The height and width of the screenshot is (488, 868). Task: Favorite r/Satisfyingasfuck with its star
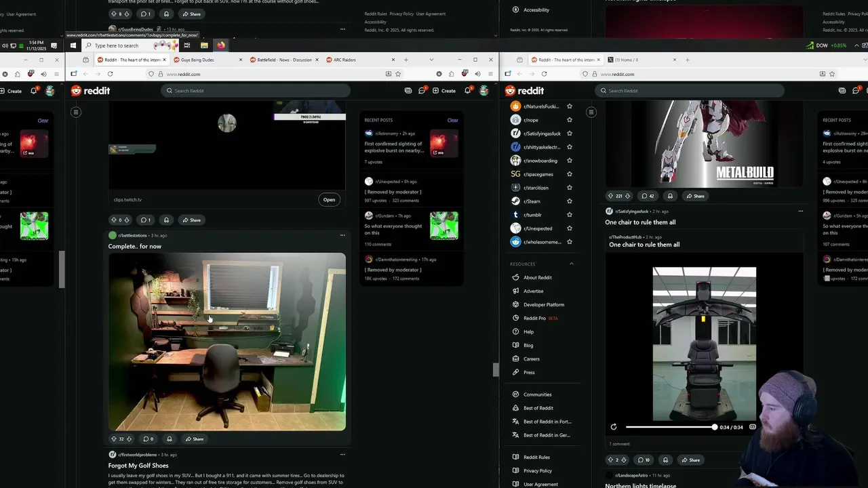[570, 134]
